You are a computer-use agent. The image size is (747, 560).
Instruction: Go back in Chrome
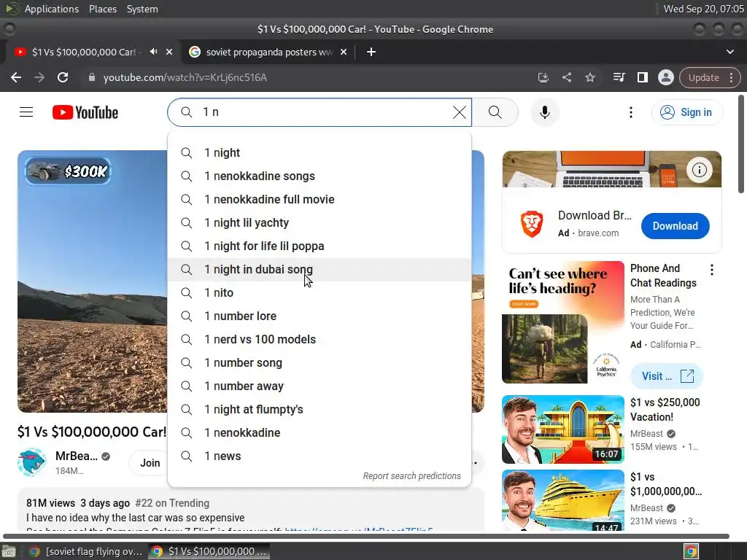coord(16,77)
